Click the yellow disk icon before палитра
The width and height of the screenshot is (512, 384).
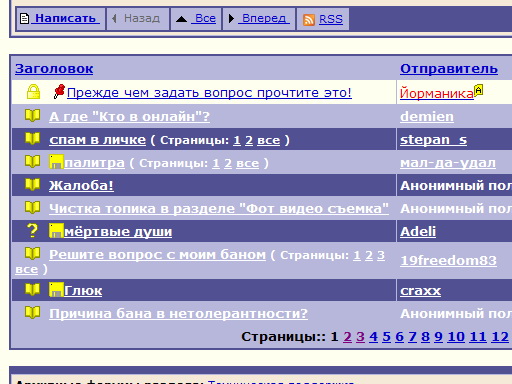[56, 162]
